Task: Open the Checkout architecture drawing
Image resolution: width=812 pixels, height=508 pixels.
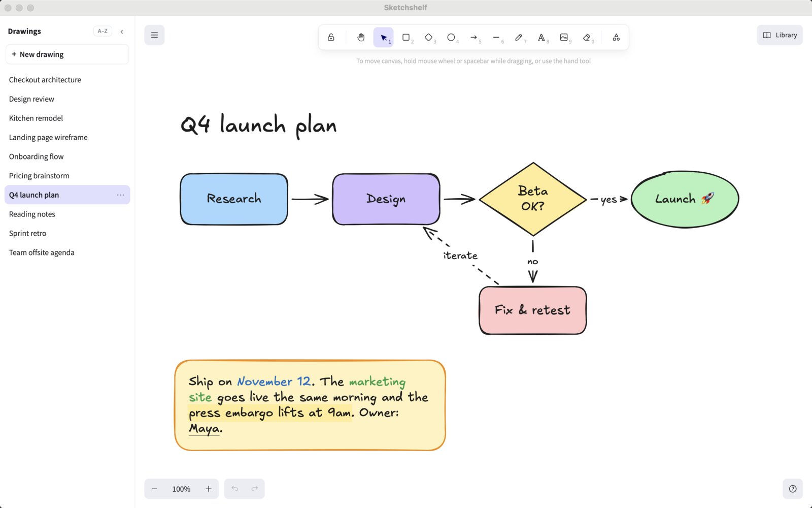Action: coord(67,80)
